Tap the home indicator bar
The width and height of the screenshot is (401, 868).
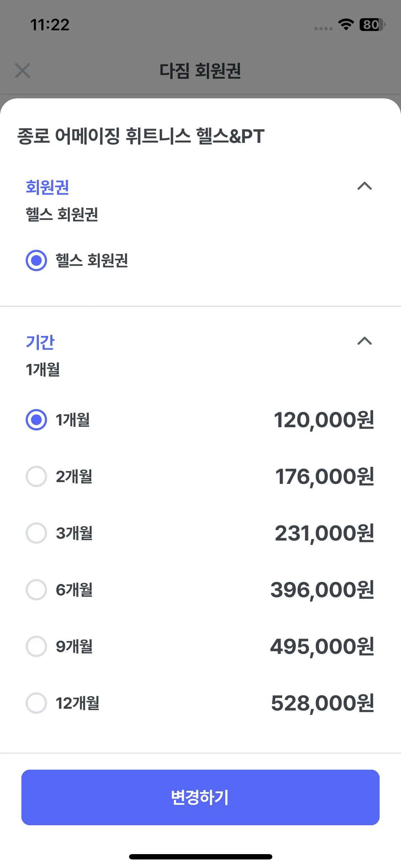pos(200,857)
